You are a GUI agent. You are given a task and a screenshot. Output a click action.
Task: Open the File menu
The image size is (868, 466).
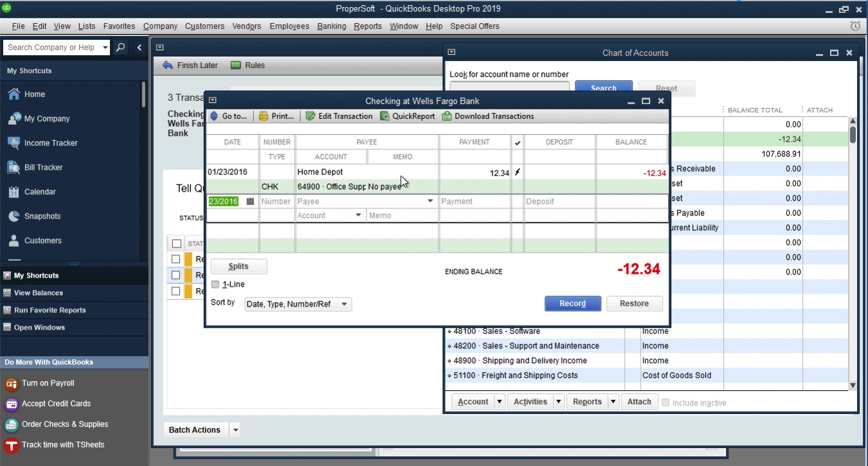19,26
